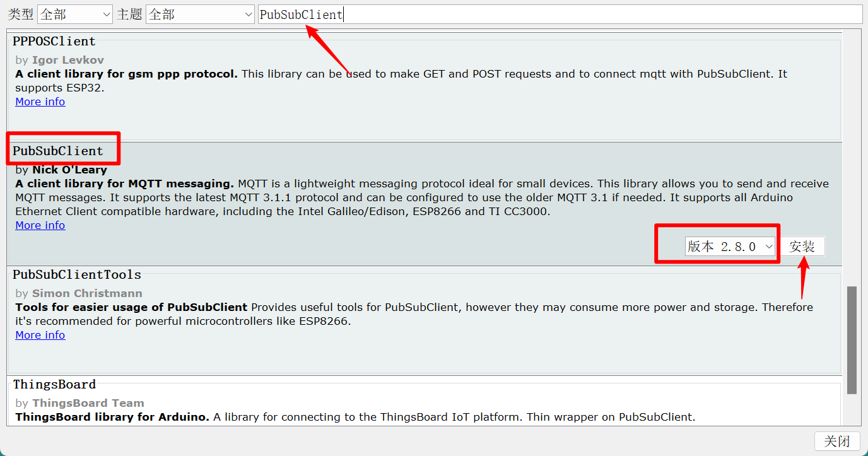
Task: Click the 安装 install button
Action: click(x=802, y=247)
